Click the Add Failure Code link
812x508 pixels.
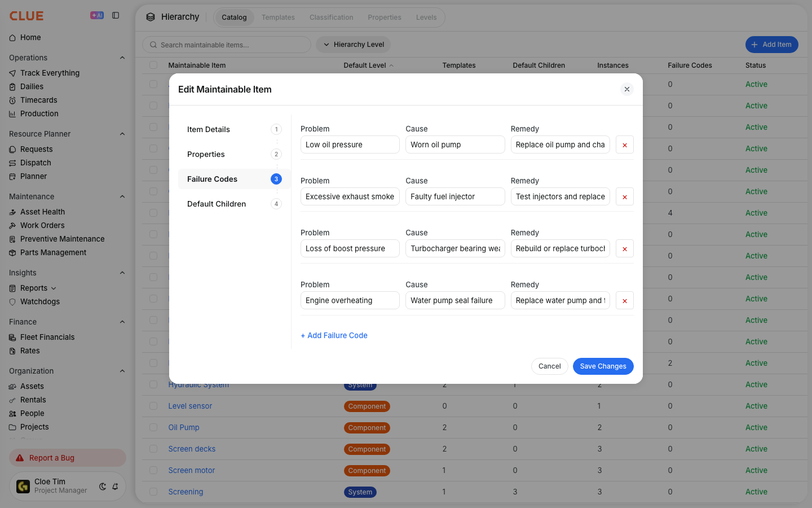point(334,335)
